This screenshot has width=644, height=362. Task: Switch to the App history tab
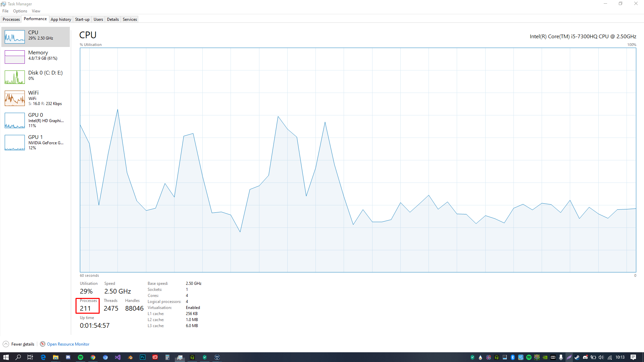coord(61,19)
